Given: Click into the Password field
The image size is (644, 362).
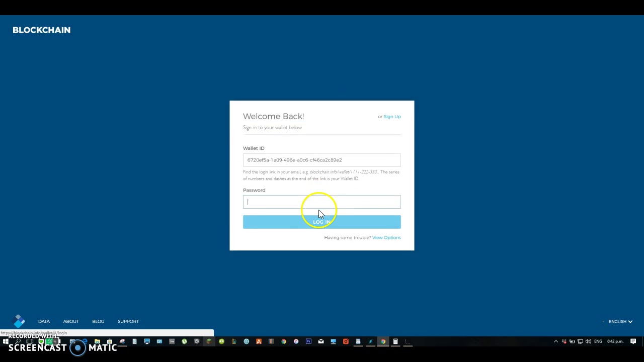Looking at the screenshot, I should (322, 202).
